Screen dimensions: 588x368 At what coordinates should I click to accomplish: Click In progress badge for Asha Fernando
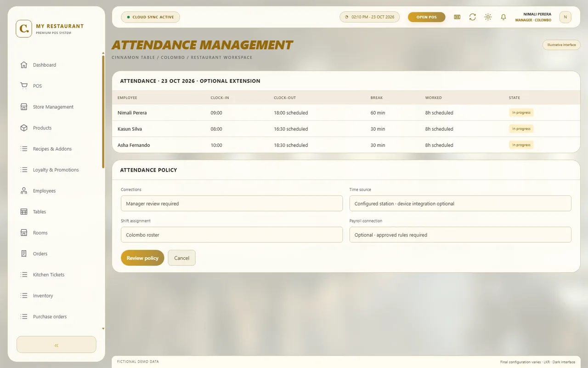click(x=521, y=145)
